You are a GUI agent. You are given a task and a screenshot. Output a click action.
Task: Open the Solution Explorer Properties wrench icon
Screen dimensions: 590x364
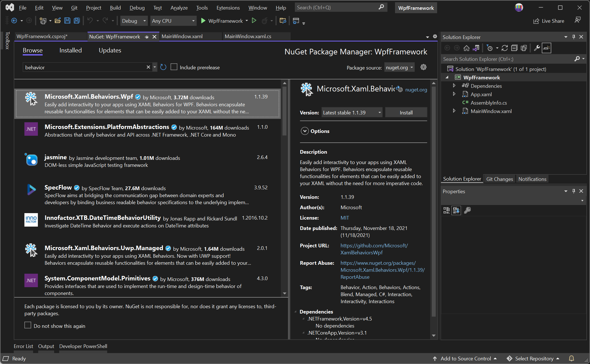537,48
